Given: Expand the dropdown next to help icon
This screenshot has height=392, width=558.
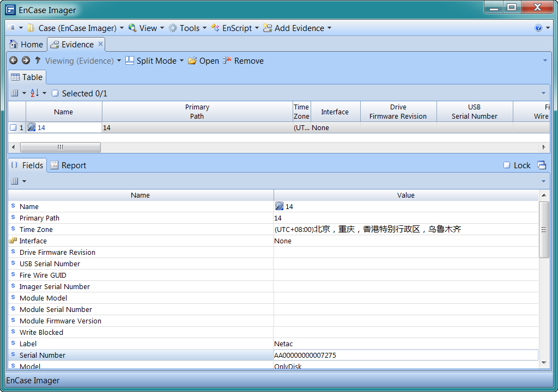Looking at the screenshot, I should pyautogui.click(x=548, y=28).
